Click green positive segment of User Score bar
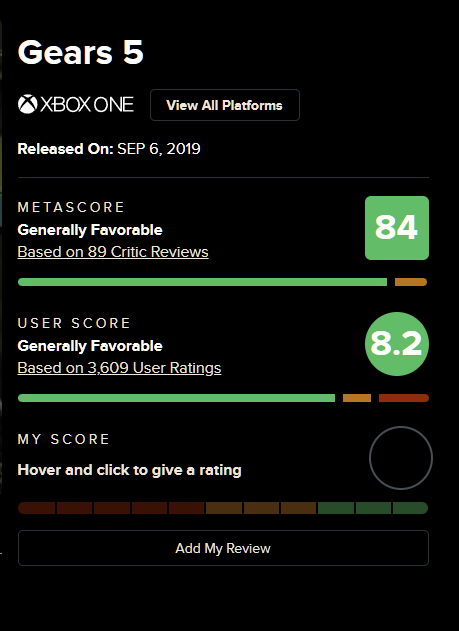 click(x=176, y=398)
